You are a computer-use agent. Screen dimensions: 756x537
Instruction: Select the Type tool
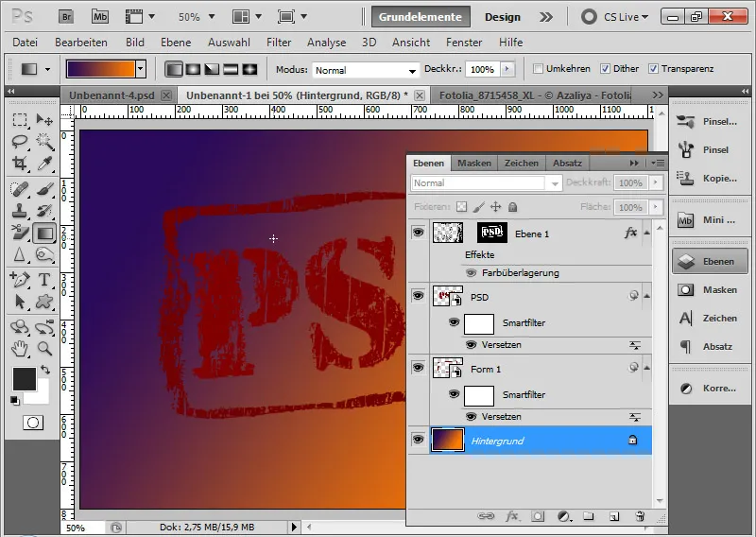click(x=44, y=279)
